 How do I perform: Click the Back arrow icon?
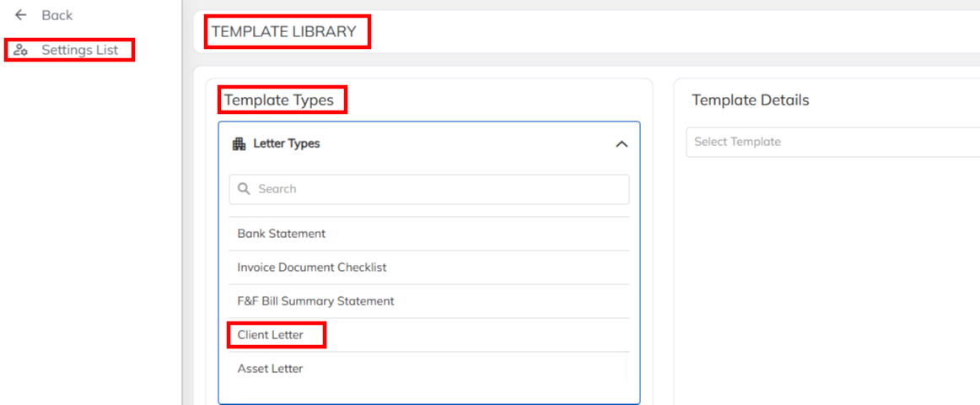(x=21, y=15)
